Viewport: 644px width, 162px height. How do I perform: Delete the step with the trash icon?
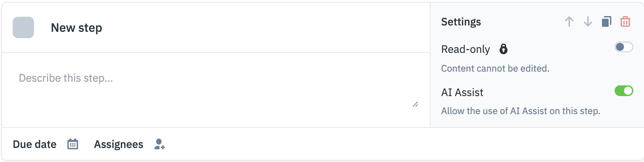click(x=625, y=22)
